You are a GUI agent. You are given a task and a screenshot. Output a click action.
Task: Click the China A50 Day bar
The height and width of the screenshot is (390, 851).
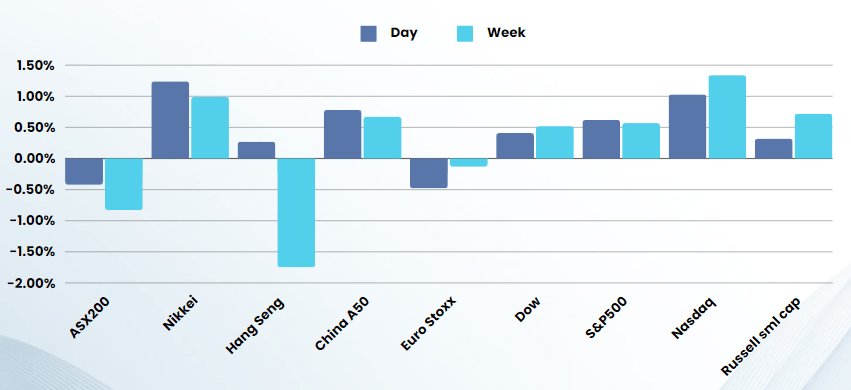[342, 134]
